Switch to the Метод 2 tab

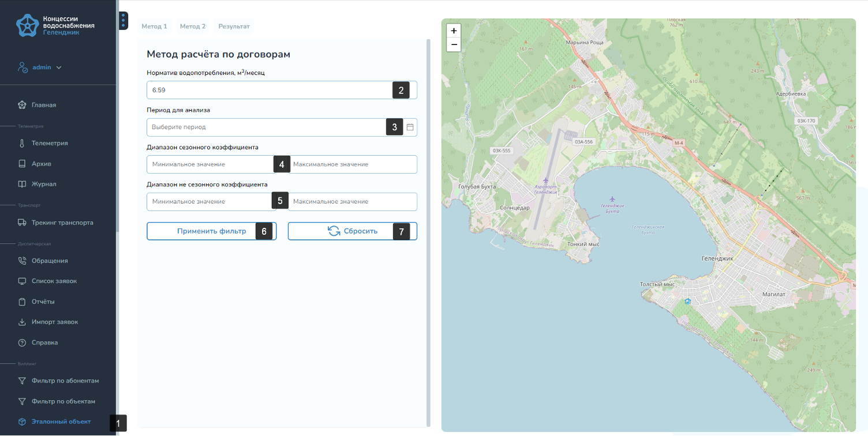[x=192, y=27]
